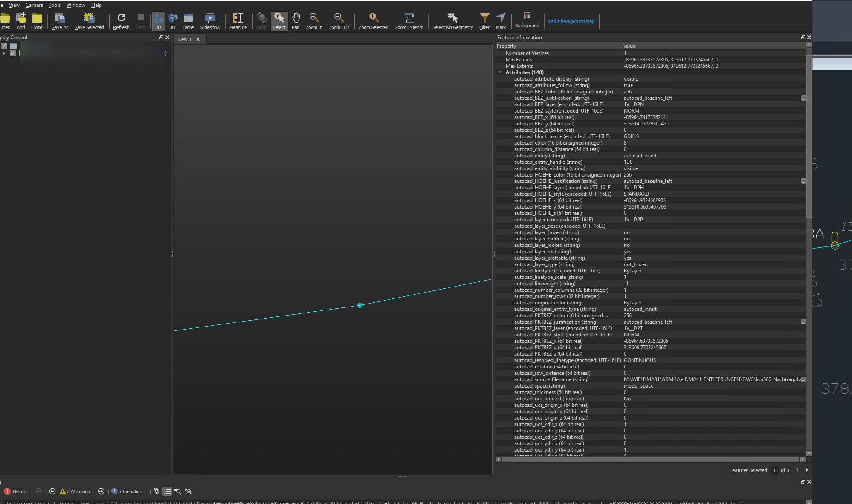Show previous selected feature arrow
The height and width of the screenshot is (504, 852).
797,470
